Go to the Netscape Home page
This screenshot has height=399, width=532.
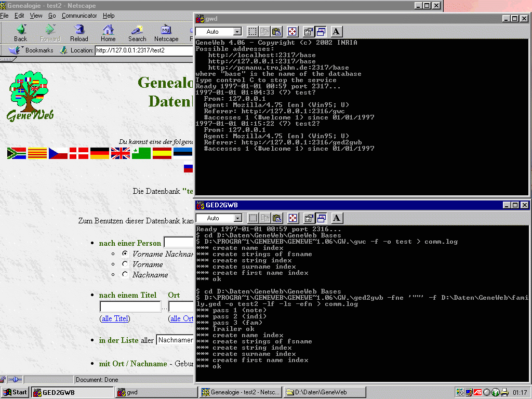108,33
